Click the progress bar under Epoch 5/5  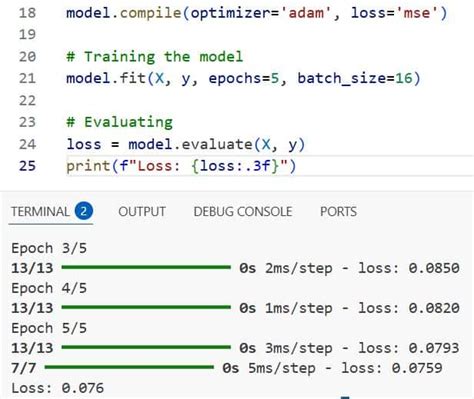tap(146, 347)
